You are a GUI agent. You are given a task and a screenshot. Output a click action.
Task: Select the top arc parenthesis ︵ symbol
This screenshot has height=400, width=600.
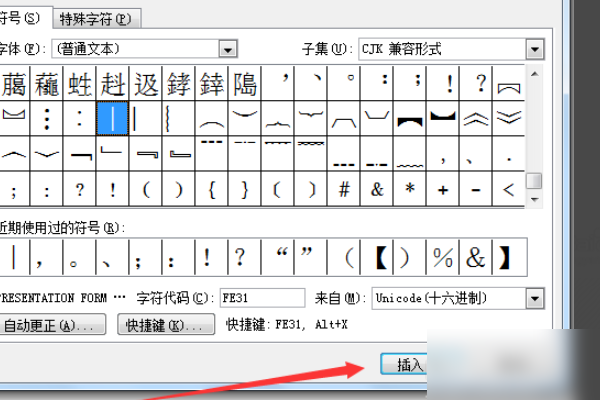pyautogui.click(x=212, y=118)
